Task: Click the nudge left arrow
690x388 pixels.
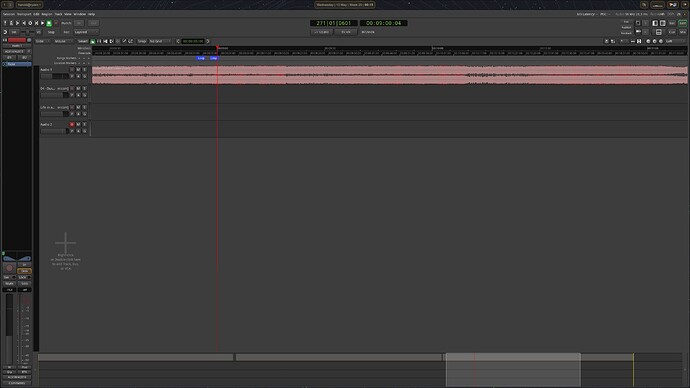Action: tap(178, 41)
